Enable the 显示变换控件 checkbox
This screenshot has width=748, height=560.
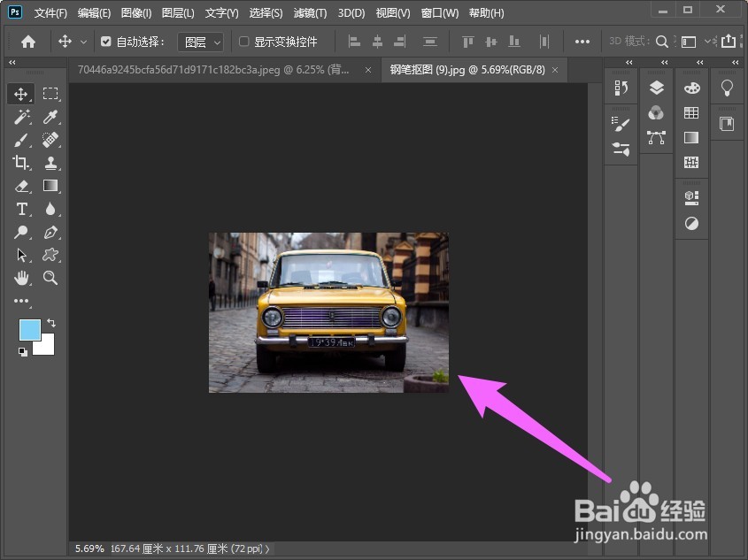[243, 42]
